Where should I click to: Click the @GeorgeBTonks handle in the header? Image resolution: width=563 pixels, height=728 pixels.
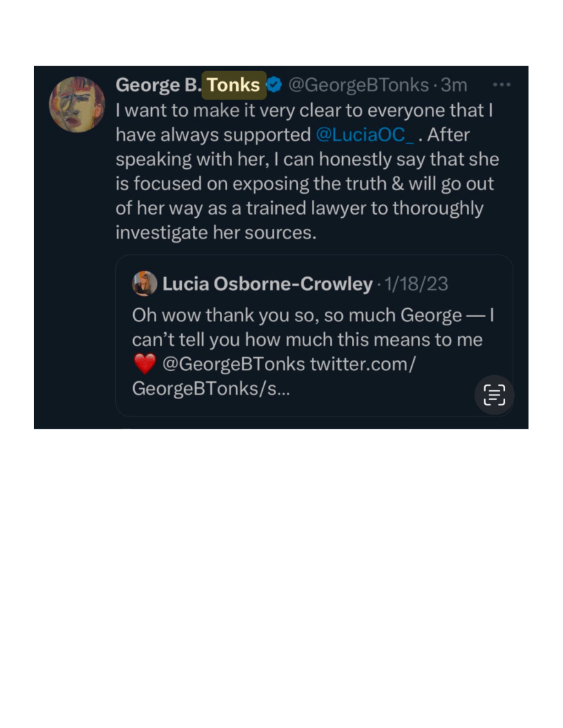pyautogui.click(x=358, y=85)
